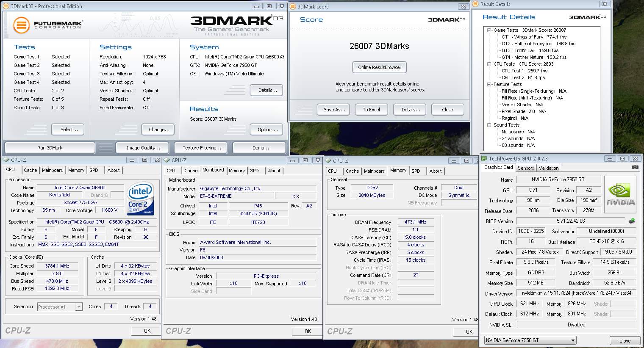This screenshot has height=348, width=644.
Task: Open the Online ResultBrowser
Action: [380, 67]
